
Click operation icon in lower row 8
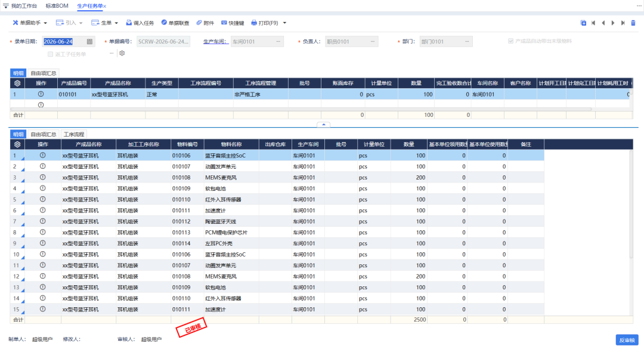[x=42, y=232]
